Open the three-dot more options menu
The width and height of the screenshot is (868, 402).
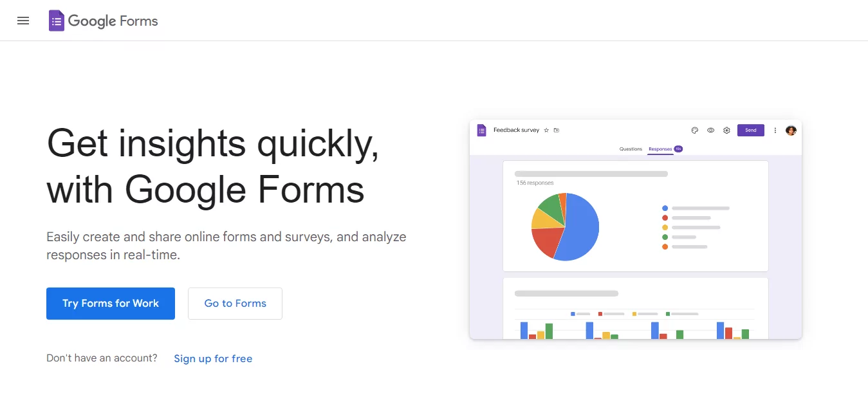[x=775, y=131]
